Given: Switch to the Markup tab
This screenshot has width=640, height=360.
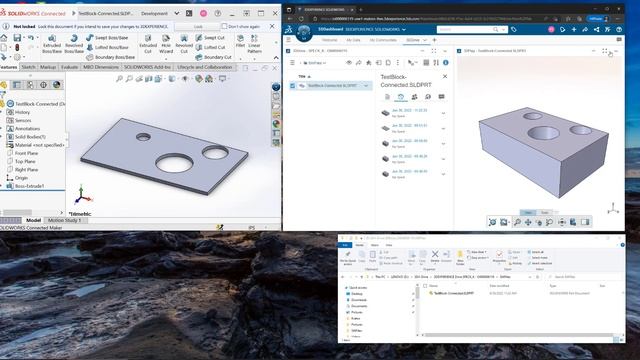Looking at the screenshot, I should [x=48, y=67].
